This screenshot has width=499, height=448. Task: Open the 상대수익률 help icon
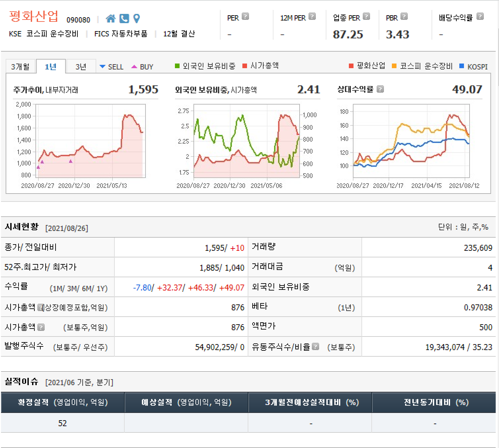click(x=380, y=89)
